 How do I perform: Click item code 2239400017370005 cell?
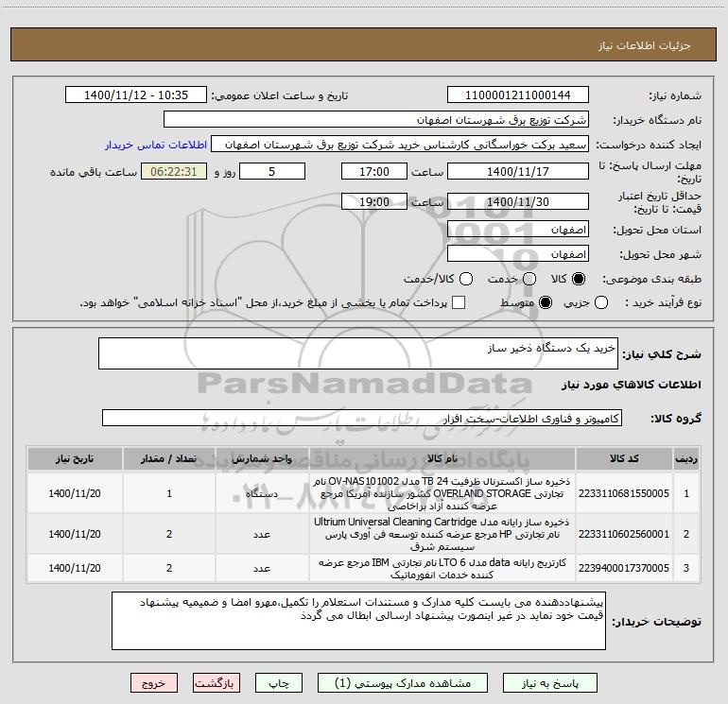pos(624,568)
